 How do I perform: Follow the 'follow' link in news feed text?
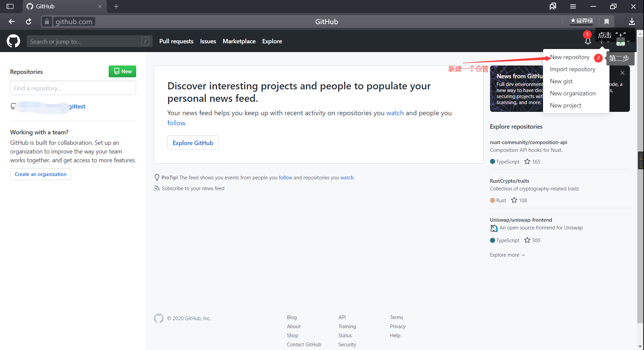point(176,123)
